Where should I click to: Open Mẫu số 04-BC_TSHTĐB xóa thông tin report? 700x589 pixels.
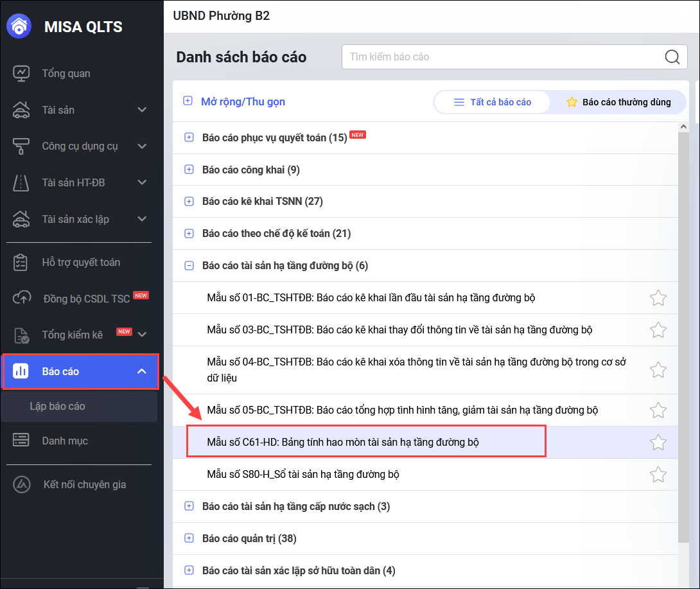click(417, 370)
